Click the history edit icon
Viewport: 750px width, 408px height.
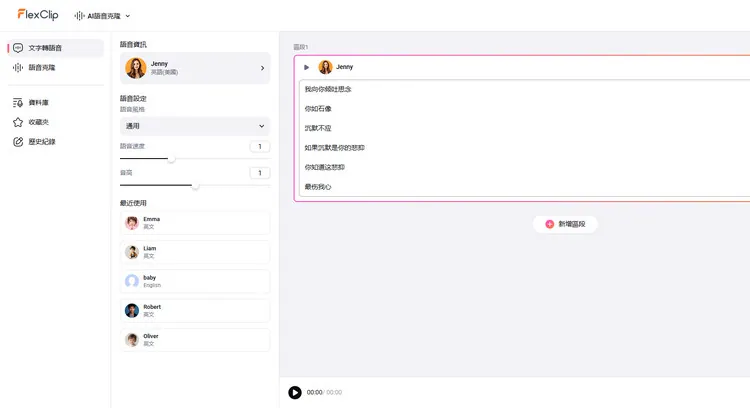18,142
